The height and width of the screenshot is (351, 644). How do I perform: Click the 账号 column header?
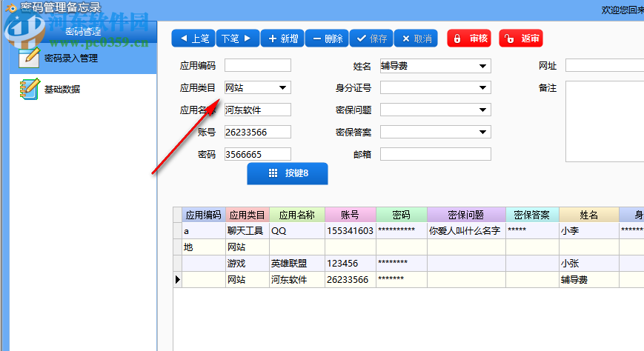pos(351,215)
